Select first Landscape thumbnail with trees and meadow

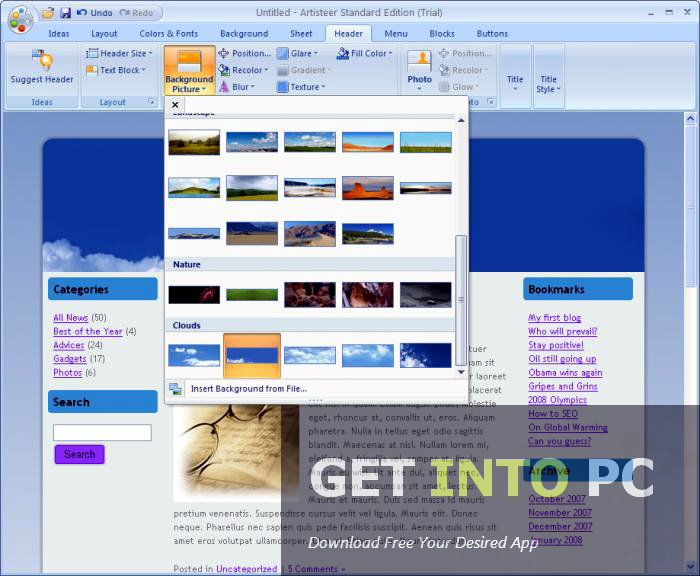(x=194, y=142)
